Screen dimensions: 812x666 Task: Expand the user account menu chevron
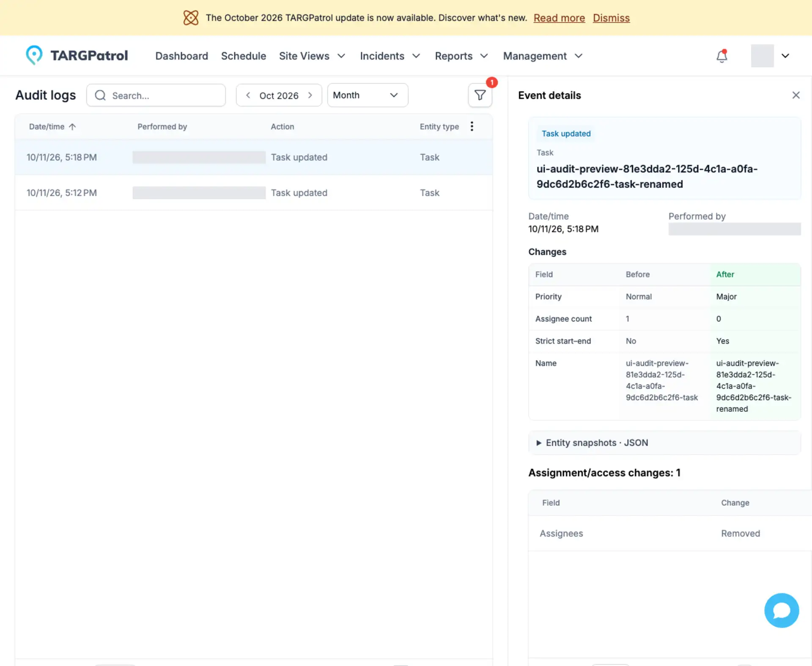pos(785,56)
